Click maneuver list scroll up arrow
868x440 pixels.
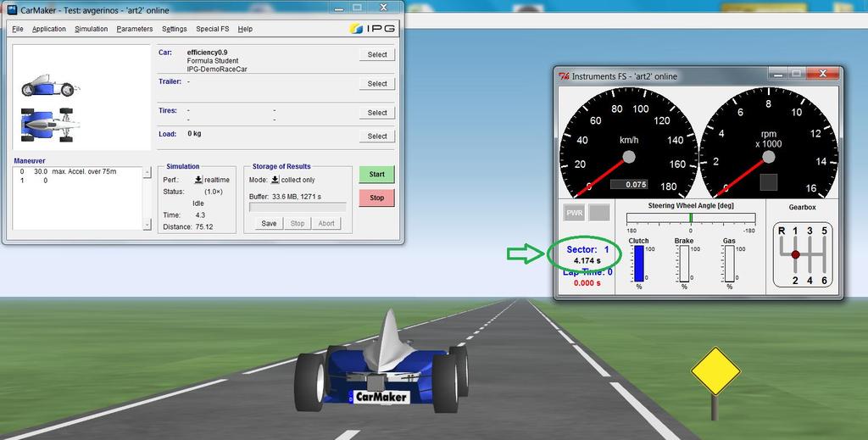click(x=147, y=173)
